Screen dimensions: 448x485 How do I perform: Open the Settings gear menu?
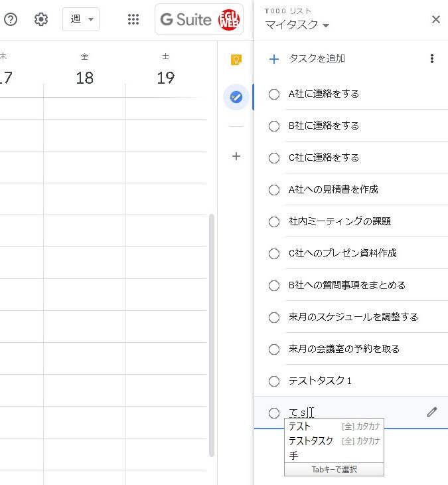(x=41, y=19)
